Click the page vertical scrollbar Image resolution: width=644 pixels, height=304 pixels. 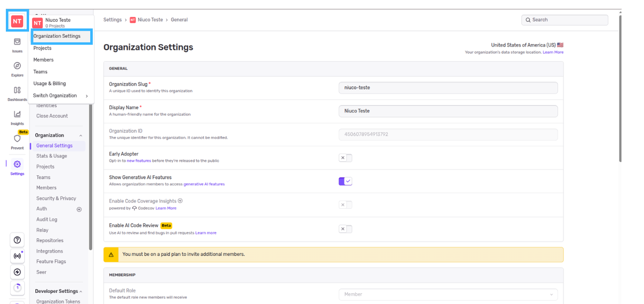[620, 88]
